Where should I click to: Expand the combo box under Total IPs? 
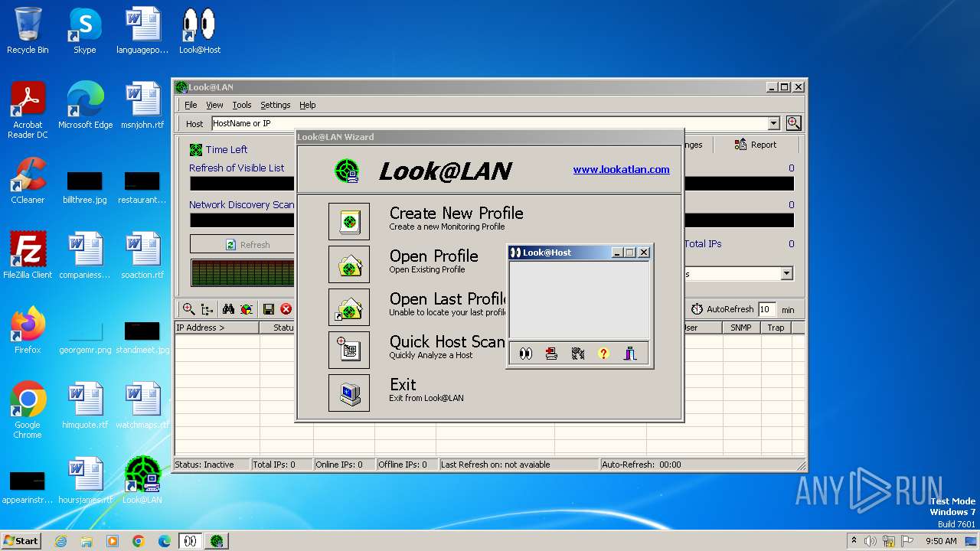click(x=786, y=274)
